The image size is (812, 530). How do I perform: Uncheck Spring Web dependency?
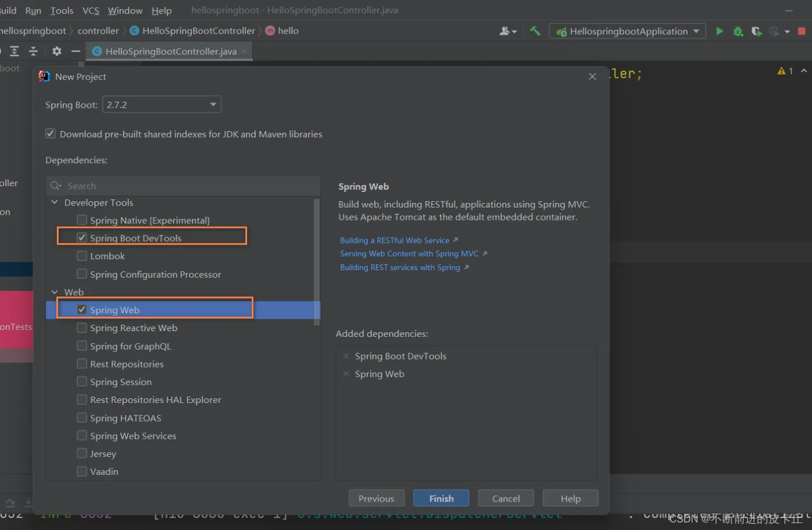coord(82,310)
